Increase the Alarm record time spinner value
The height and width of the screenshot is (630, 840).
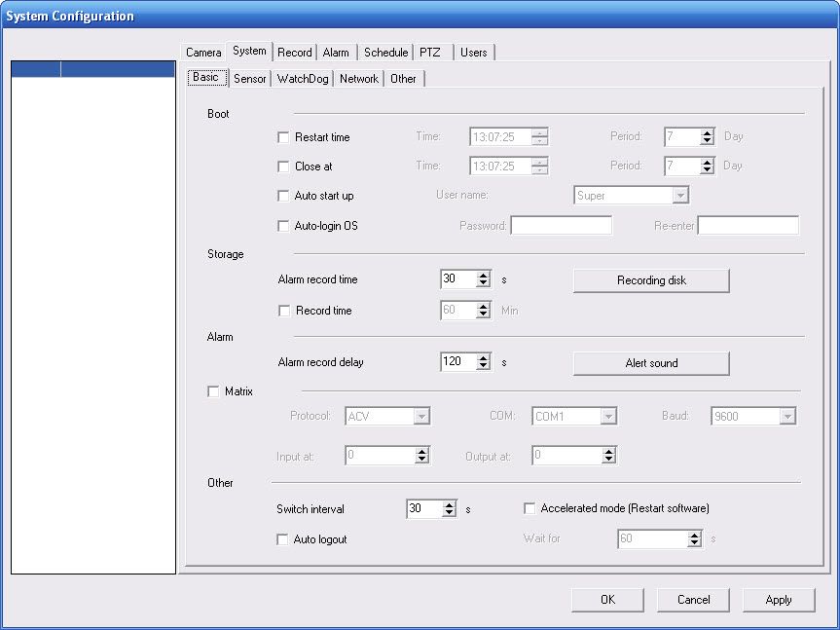click(x=484, y=276)
